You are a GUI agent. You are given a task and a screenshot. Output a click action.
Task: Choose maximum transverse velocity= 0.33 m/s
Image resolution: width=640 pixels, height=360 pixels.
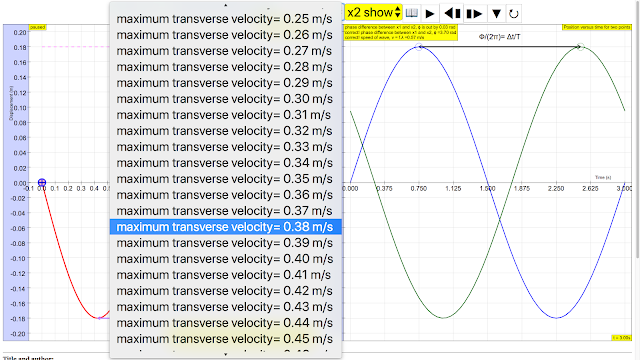coord(225,147)
